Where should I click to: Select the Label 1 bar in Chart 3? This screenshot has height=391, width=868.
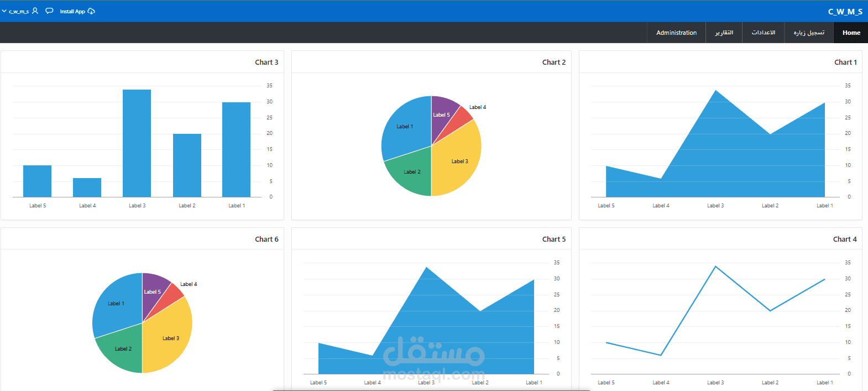pyautogui.click(x=236, y=149)
